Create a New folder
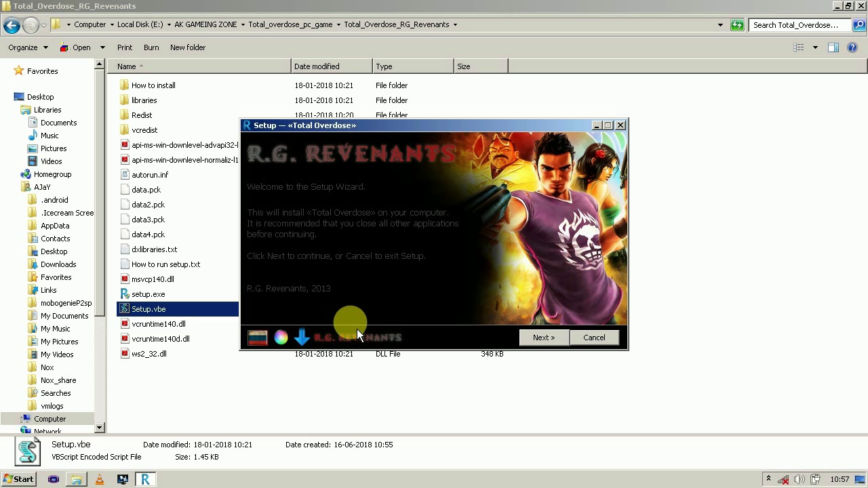868x488 pixels. click(188, 47)
